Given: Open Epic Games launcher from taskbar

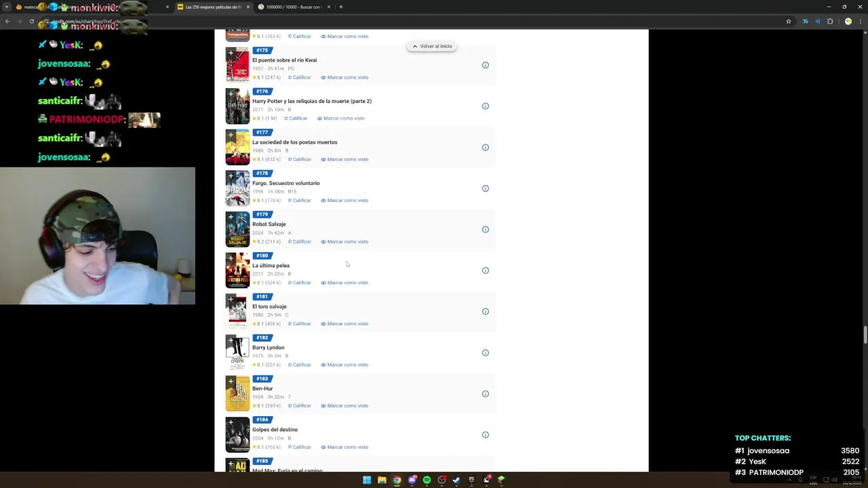Looking at the screenshot, I should 471,480.
